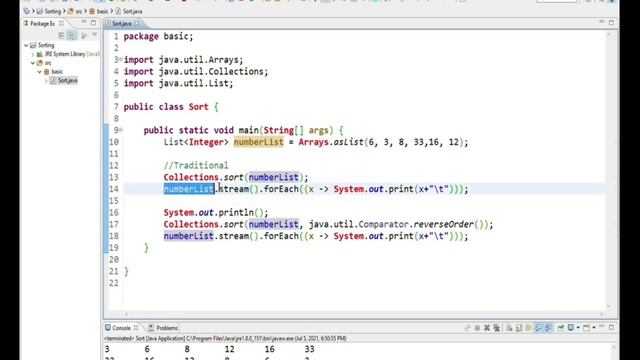Click the terminated Sort launch description line
Screen dimensions: 640x360
225,338
